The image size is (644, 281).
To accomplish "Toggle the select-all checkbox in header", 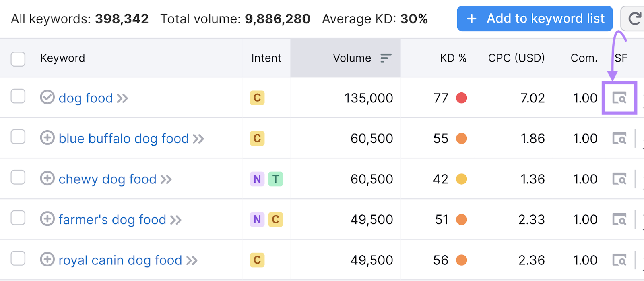I will click(x=18, y=59).
